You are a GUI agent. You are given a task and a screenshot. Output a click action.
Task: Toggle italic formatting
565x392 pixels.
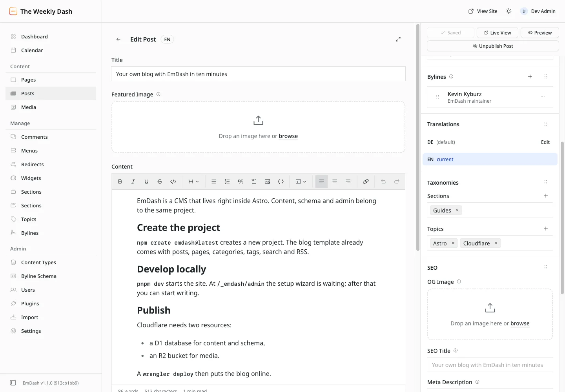133,181
